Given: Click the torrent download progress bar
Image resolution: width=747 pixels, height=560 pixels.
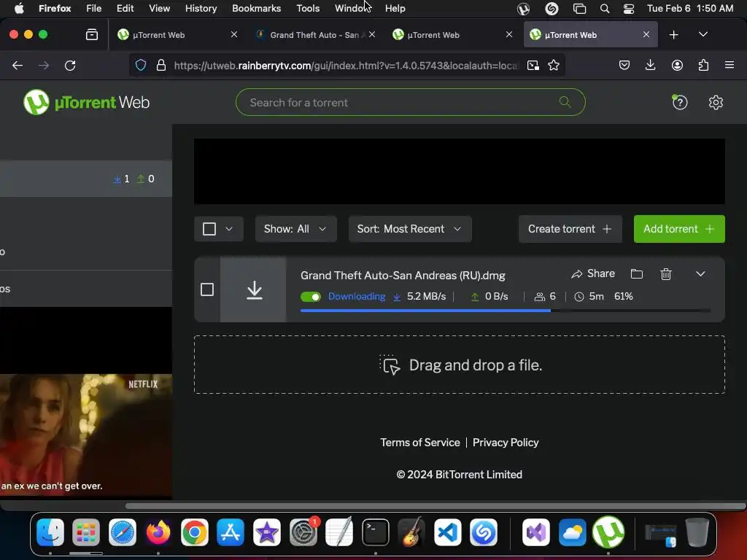Looking at the screenshot, I should [x=506, y=311].
